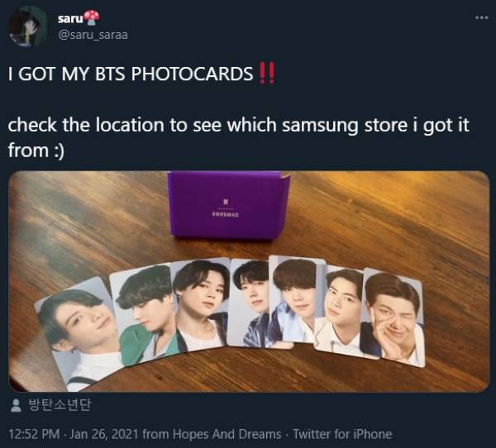Click the Jan 26, 2021 date
Image resolution: width=496 pixels, height=448 pixels.
(104, 434)
